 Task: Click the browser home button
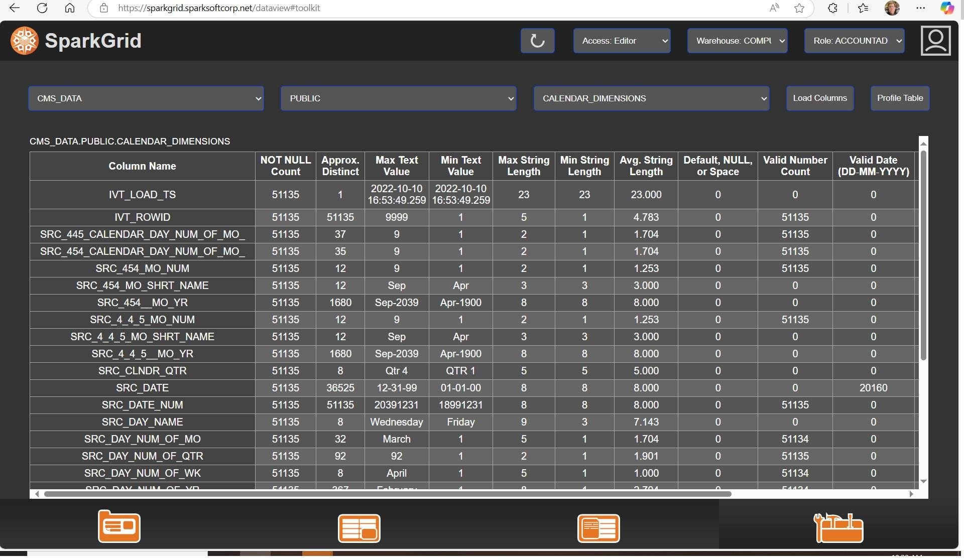[70, 8]
